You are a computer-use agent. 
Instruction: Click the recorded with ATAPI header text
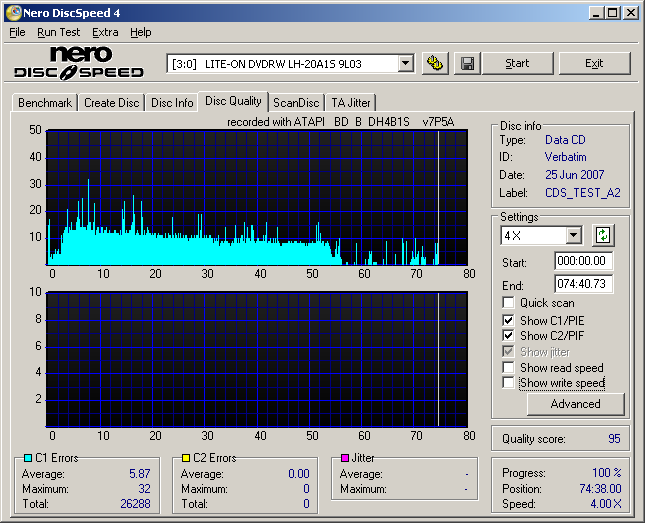tap(340, 122)
